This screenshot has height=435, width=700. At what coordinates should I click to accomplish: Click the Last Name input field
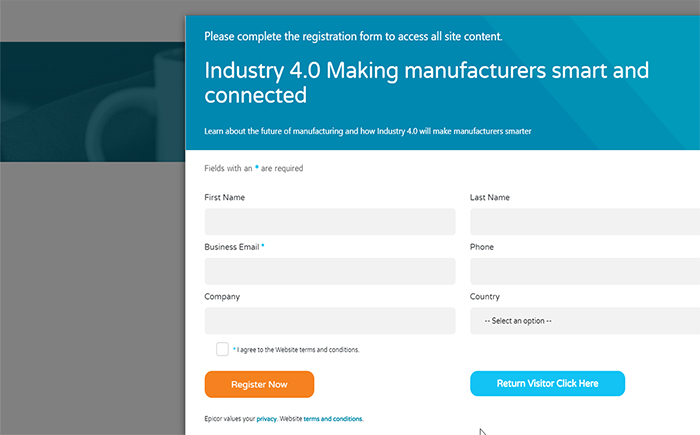(585, 222)
